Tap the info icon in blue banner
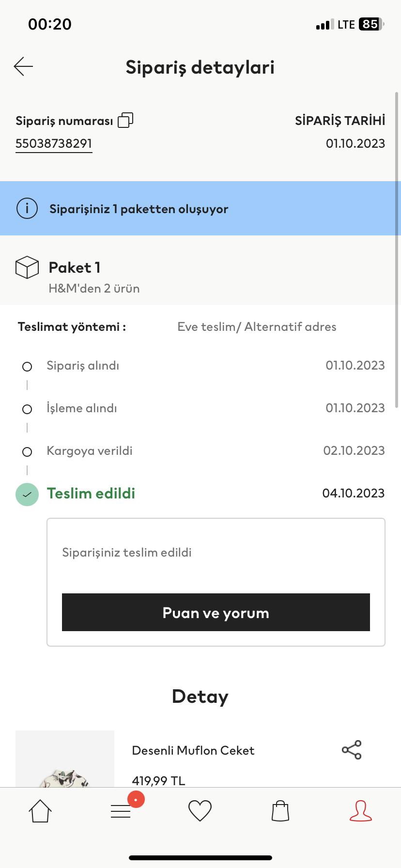This screenshot has width=401, height=868. click(x=27, y=209)
